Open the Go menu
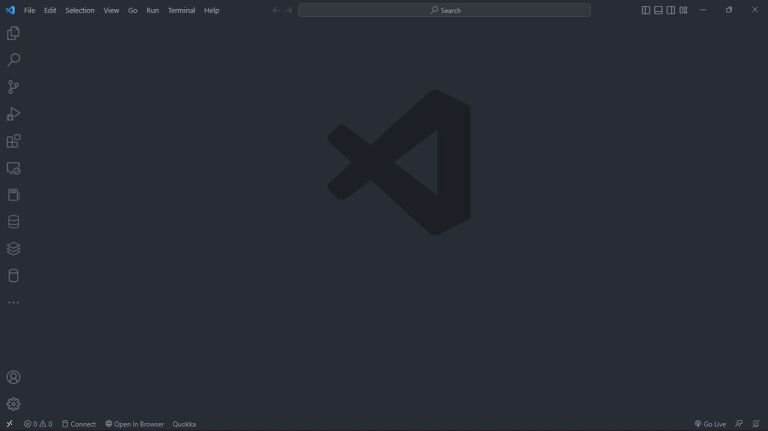This screenshot has width=768, height=431. (x=132, y=10)
